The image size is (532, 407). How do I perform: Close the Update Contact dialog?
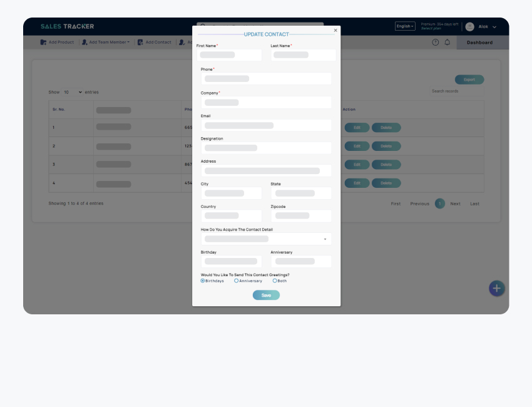coord(335,30)
